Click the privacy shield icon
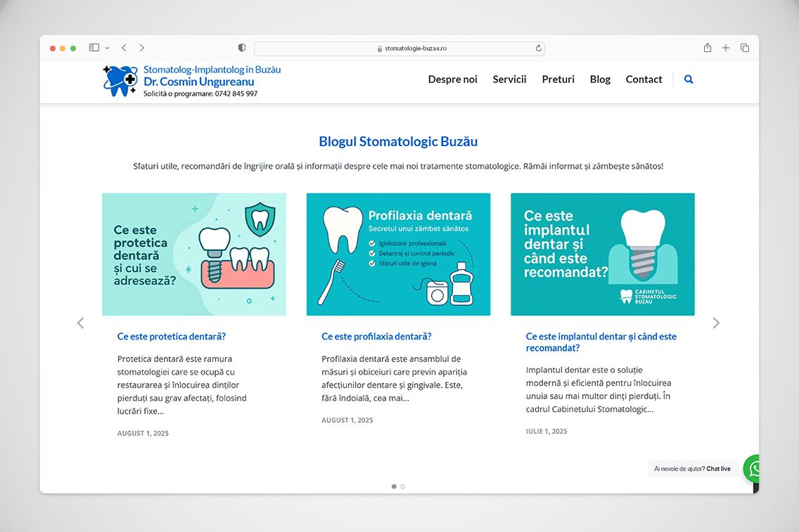 242,48
